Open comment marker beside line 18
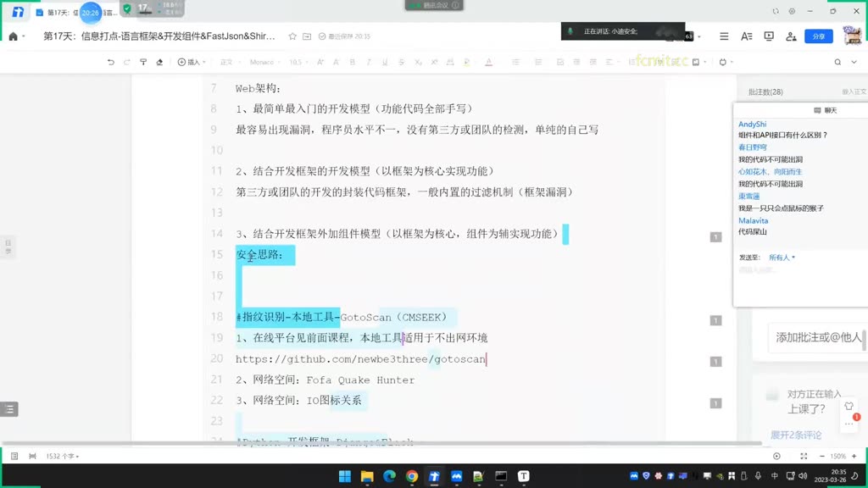 pos(715,320)
